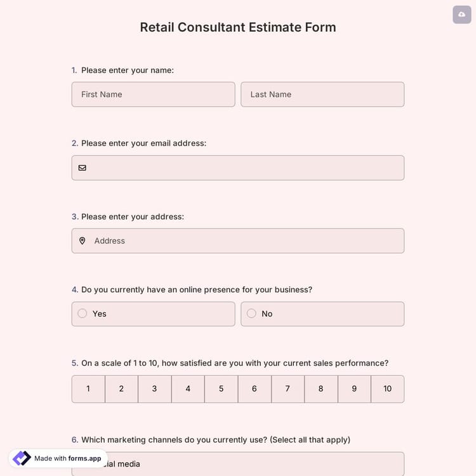Click the location pin icon in address field

[x=82, y=241]
